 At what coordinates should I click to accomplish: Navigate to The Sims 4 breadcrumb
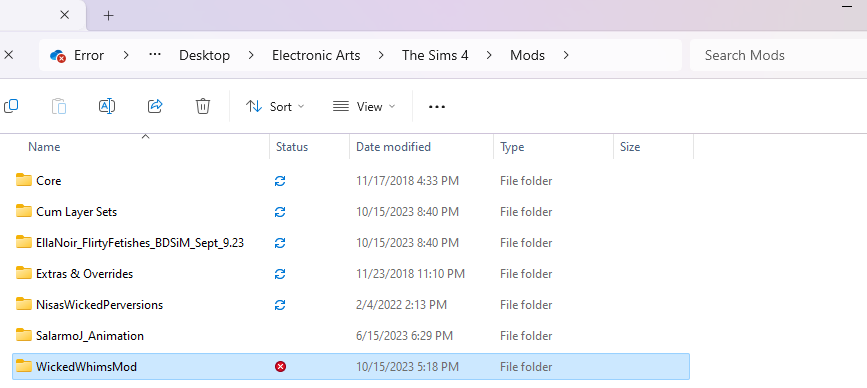(435, 55)
